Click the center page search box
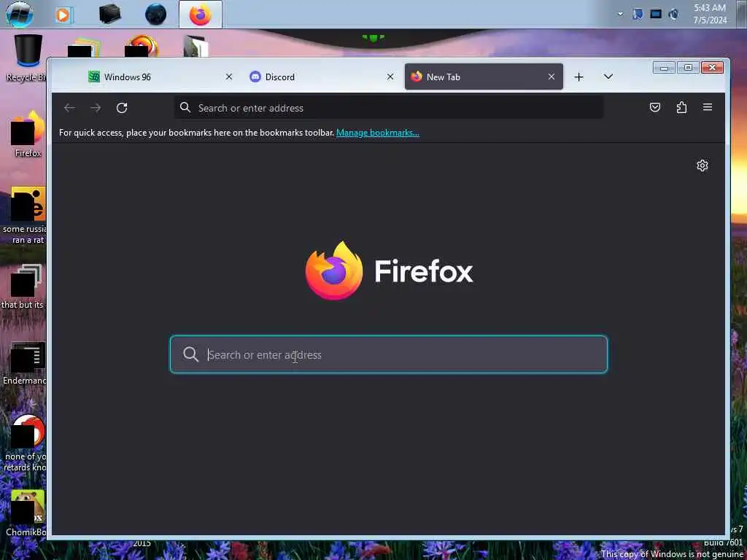The image size is (747, 560). [x=389, y=355]
